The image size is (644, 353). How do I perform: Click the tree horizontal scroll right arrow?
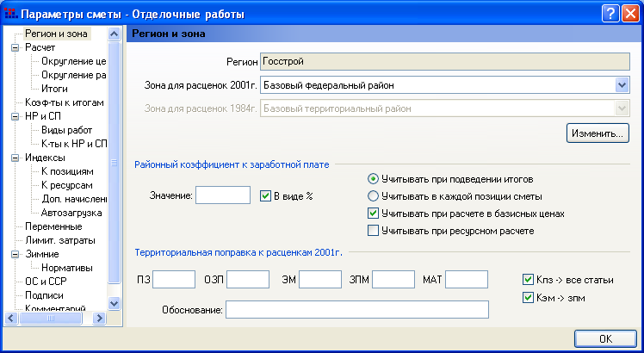pos(99,318)
